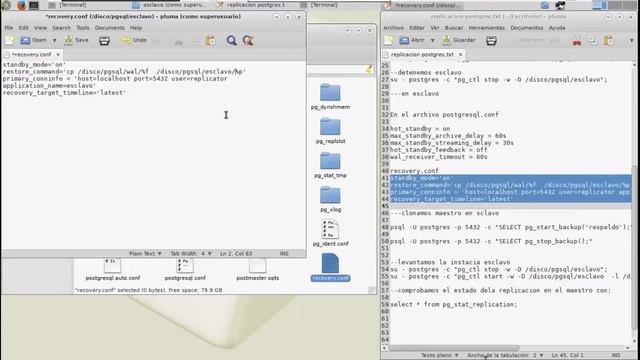This screenshot has width=640, height=360.
Task: Create new document in recovery.conf pluma window
Action: 9,40
